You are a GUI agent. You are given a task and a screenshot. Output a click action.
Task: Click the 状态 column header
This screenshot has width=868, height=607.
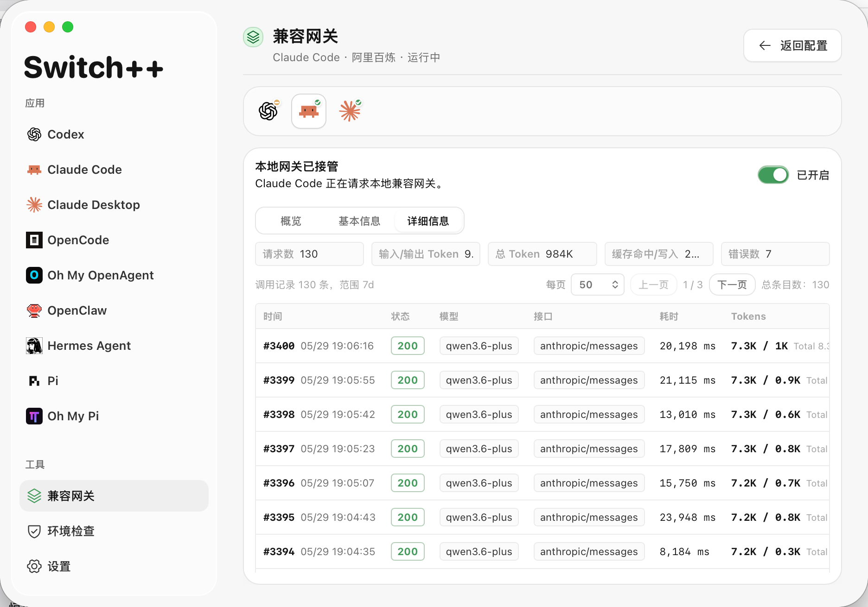pyautogui.click(x=400, y=316)
